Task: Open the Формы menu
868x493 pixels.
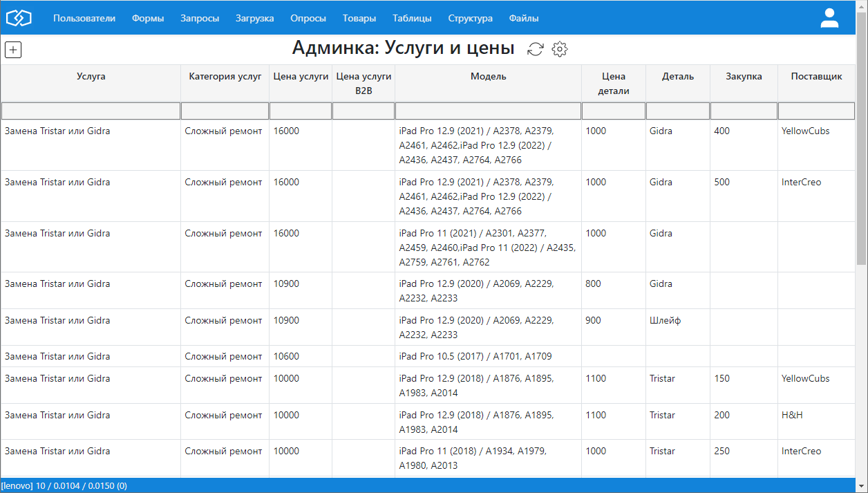Action: click(x=148, y=19)
